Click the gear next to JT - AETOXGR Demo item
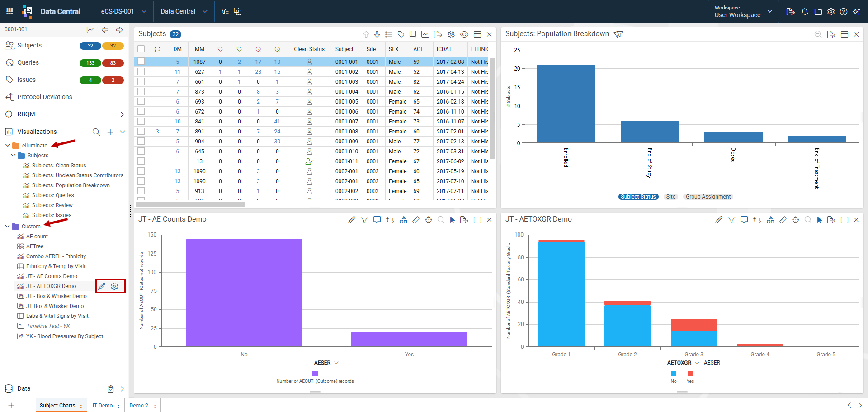868x412 pixels. [x=115, y=286]
